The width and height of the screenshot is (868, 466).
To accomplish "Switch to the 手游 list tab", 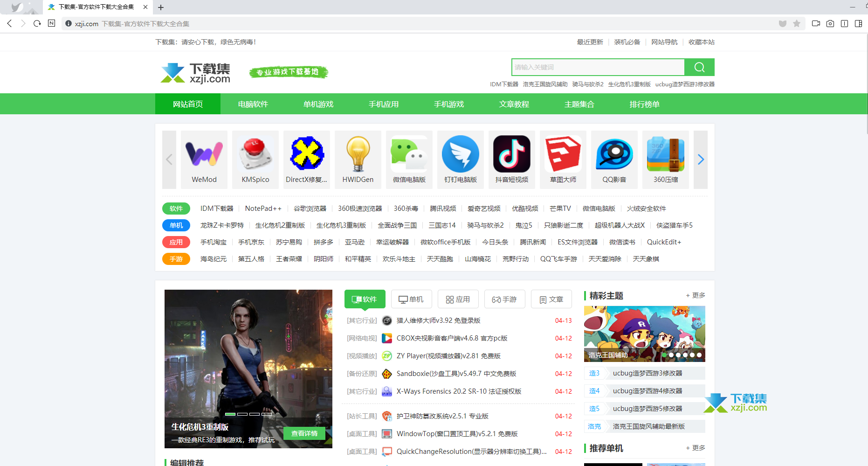I will 505,299.
